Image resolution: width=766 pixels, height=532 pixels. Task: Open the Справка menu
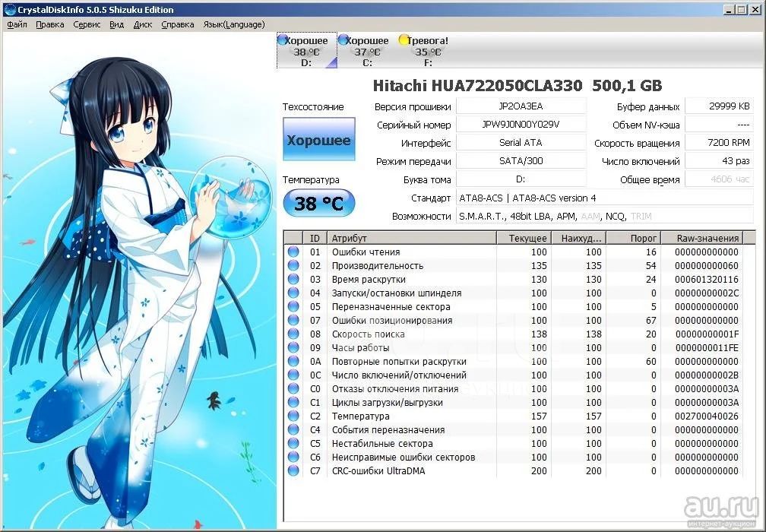point(177,24)
